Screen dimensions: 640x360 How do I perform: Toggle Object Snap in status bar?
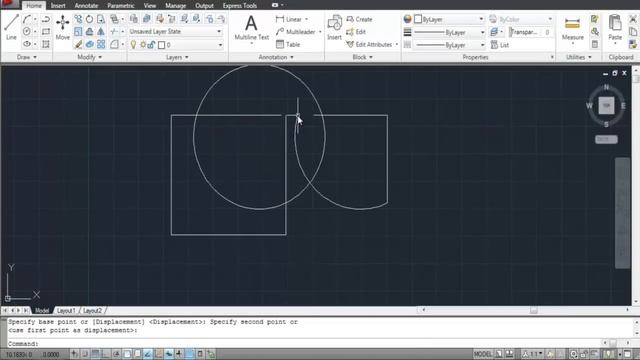(x=127, y=354)
